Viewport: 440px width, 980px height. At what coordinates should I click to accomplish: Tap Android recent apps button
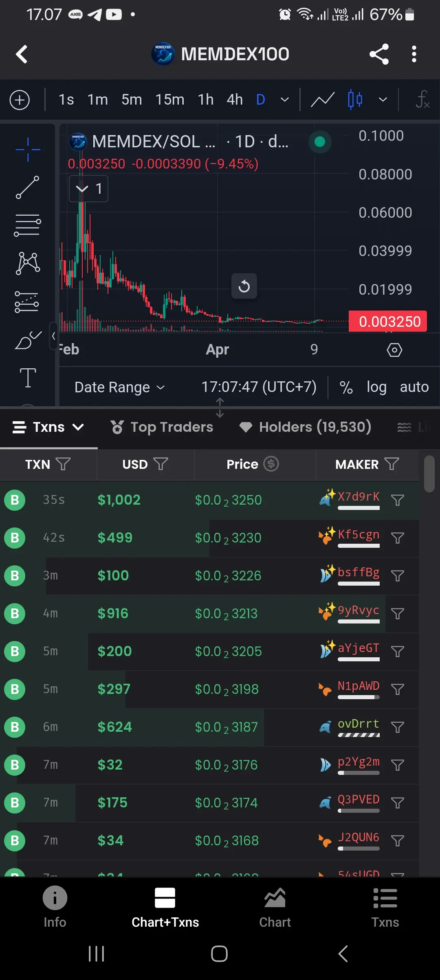click(x=97, y=954)
